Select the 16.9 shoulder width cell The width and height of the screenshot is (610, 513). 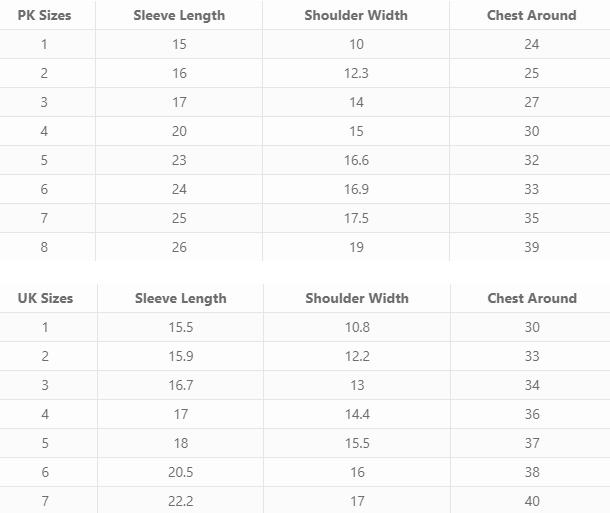point(356,189)
